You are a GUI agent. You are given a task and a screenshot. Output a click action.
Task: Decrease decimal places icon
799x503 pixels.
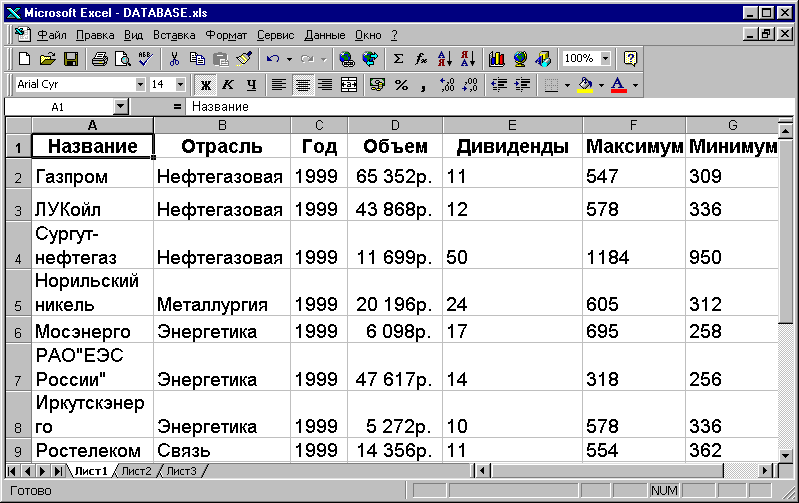coord(470,85)
